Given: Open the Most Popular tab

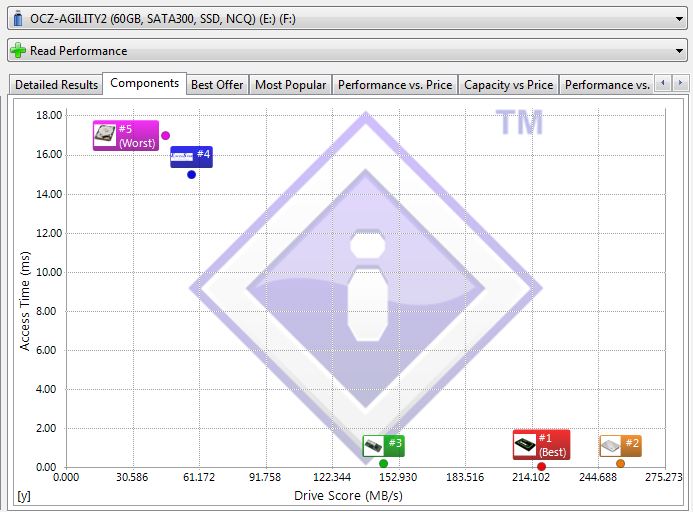Looking at the screenshot, I should click(x=290, y=84).
